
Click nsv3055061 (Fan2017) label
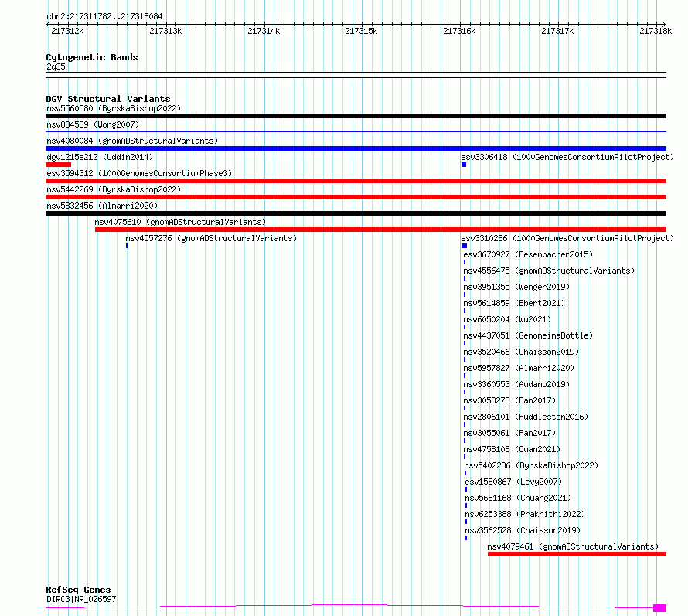click(509, 433)
